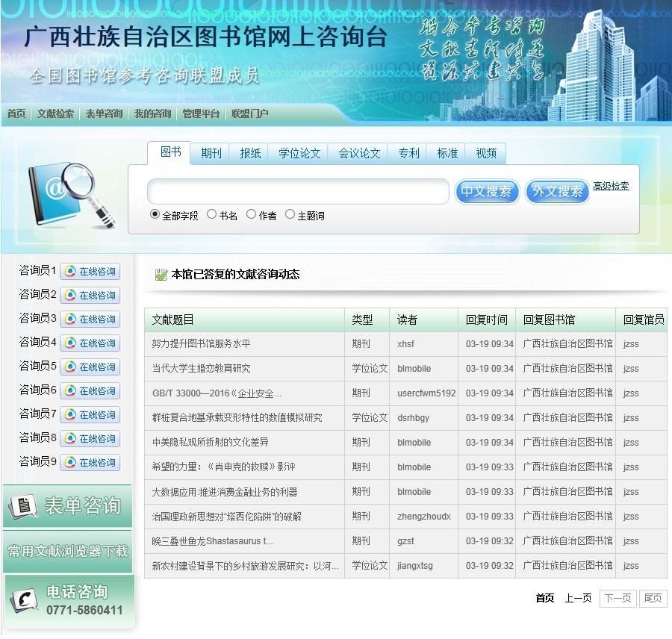Click the 外文搜索 button
672x639 pixels.
(x=557, y=191)
